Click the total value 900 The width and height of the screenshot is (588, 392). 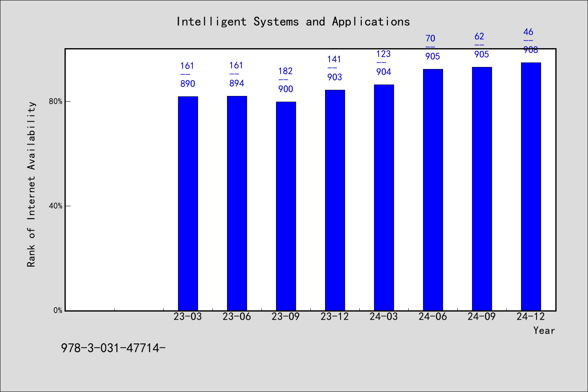coord(286,89)
